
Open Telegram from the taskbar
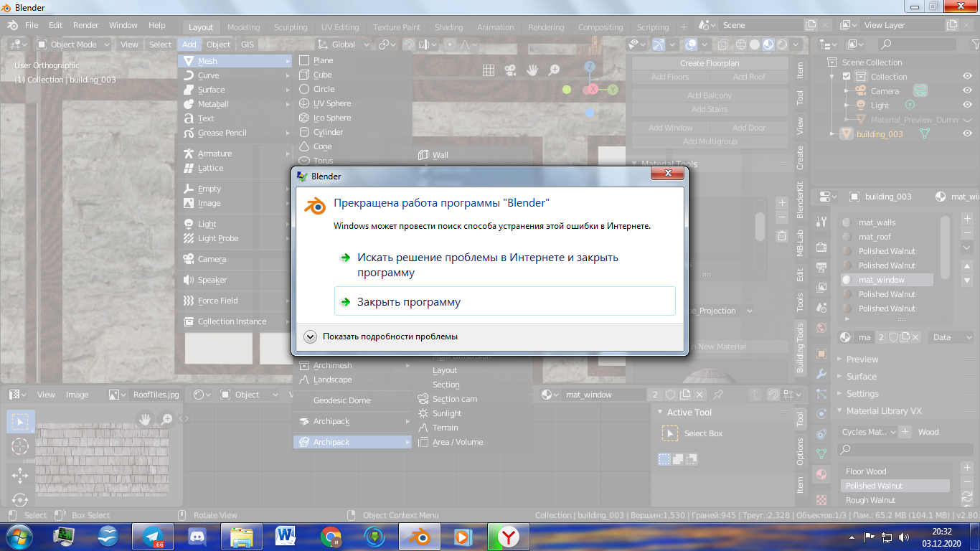(152, 536)
